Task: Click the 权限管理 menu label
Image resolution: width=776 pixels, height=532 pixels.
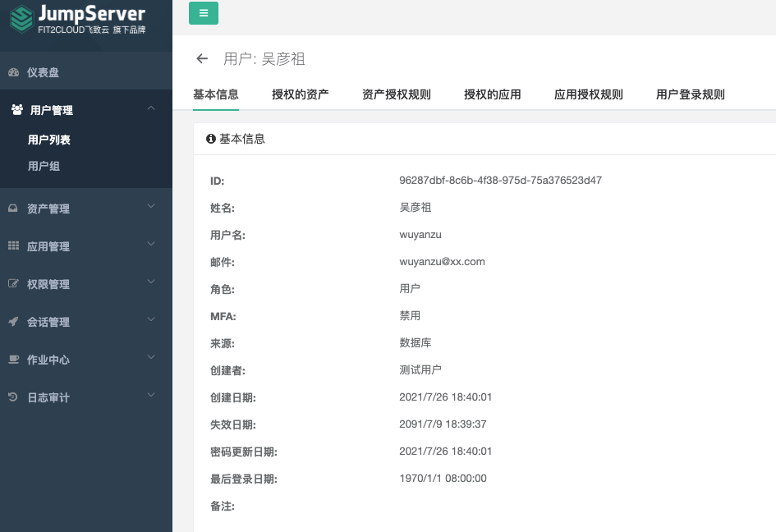Action: pyautogui.click(x=48, y=284)
